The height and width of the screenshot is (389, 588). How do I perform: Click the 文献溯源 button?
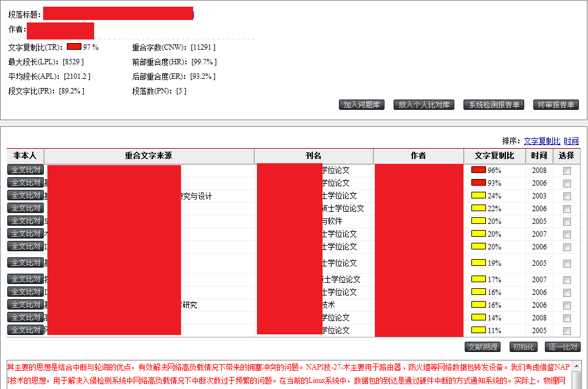click(483, 347)
